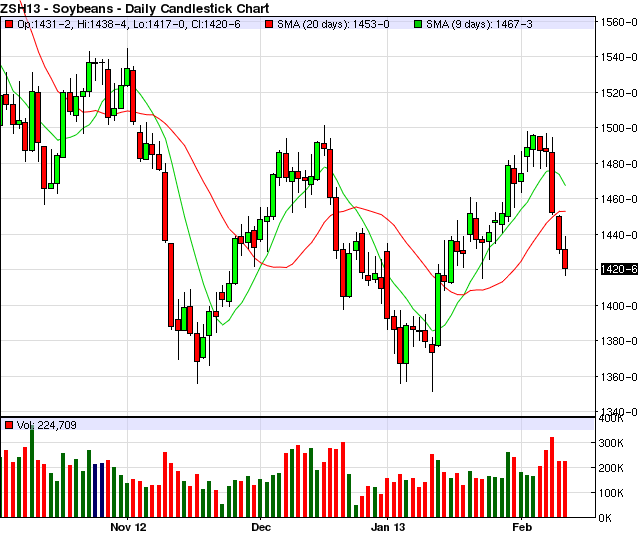This screenshot has width=640, height=536.
Task: Click the OHLC values text in legend
Action: pyautogui.click(x=129, y=24)
